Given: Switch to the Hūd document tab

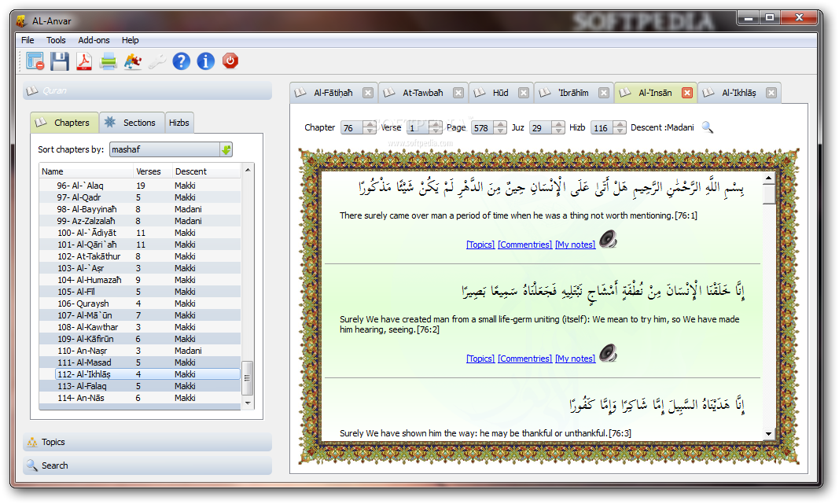Looking at the screenshot, I should (500, 93).
